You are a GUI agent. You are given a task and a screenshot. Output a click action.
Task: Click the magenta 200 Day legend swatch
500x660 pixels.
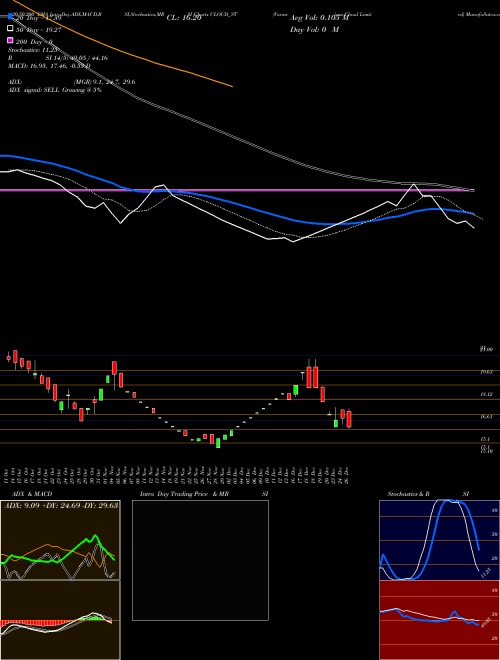[10, 41]
